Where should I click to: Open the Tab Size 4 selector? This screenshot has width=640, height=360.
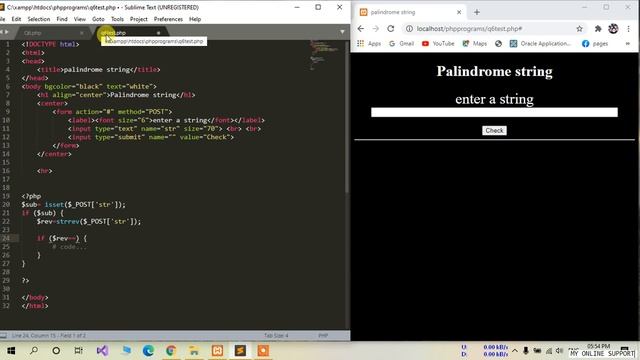coord(276,336)
